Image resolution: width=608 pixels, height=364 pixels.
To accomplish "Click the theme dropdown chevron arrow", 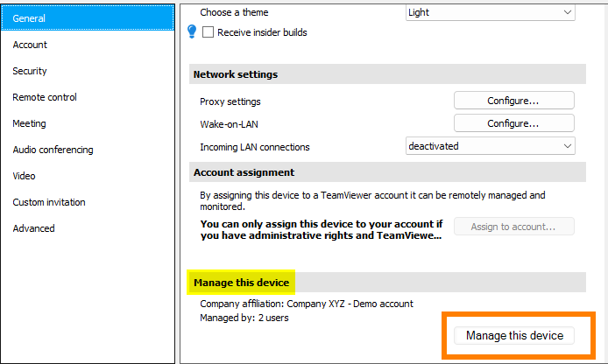I will (568, 12).
